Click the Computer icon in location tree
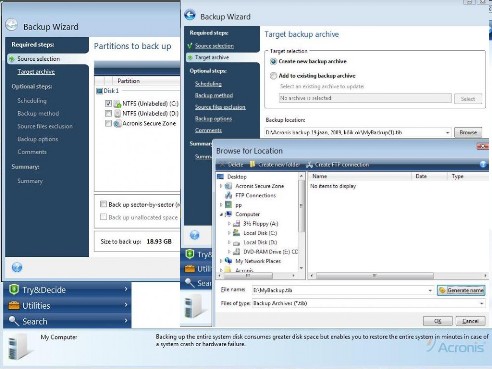The width and height of the screenshot is (492, 369). pyautogui.click(x=229, y=214)
